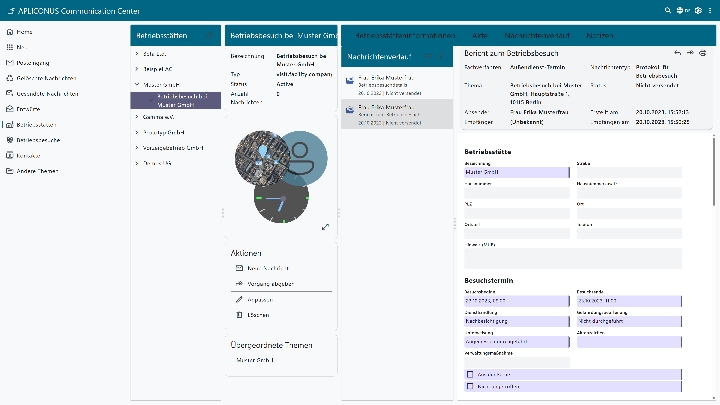Click the empty PLZ input field
720x405 pixels.
tap(517, 213)
